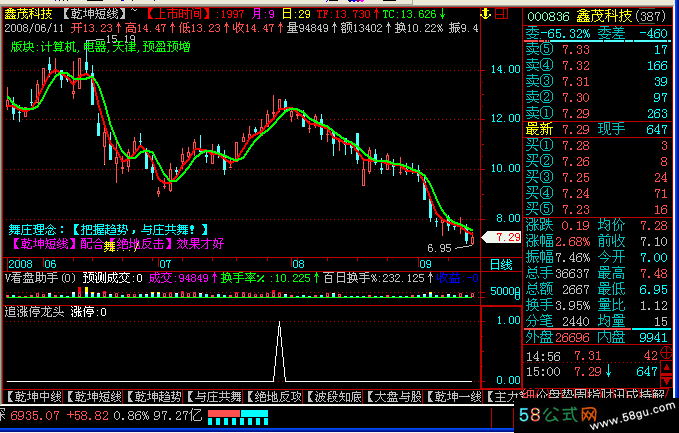Select the 与庄共舞 indicator tab

click(x=216, y=397)
